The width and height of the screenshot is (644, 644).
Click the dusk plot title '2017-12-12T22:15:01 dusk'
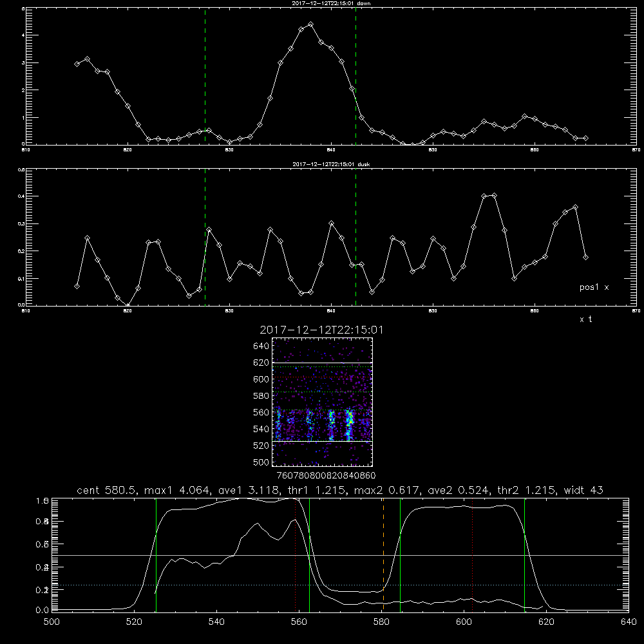click(x=331, y=164)
